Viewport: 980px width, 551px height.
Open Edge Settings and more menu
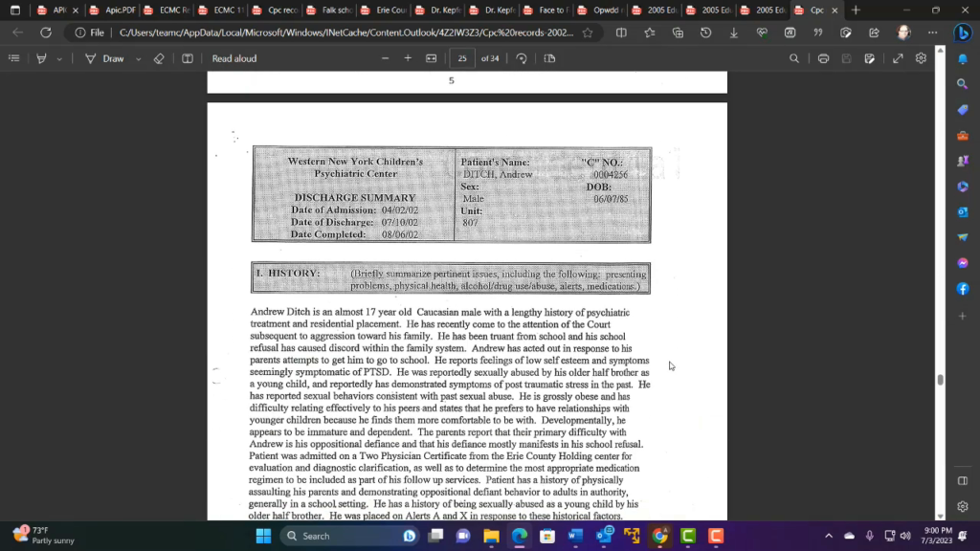click(x=932, y=33)
